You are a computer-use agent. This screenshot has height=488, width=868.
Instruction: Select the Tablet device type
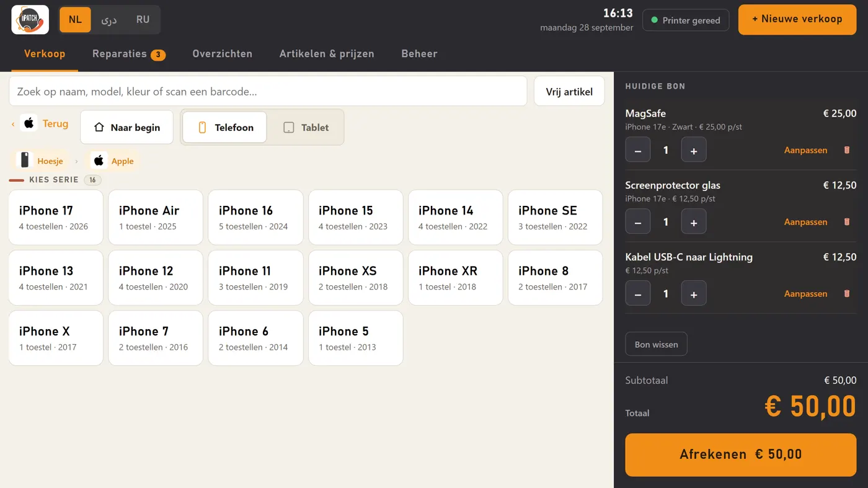tap(306, 127)
